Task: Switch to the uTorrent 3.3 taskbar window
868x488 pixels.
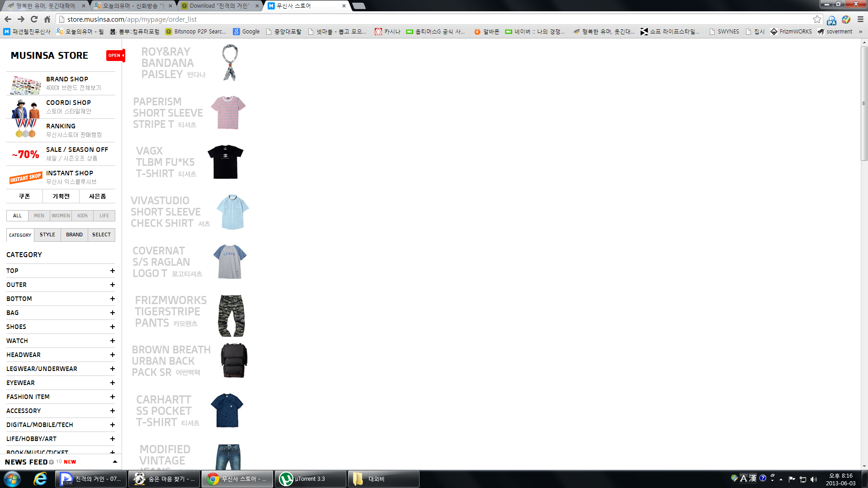Action: pos(311,479)
